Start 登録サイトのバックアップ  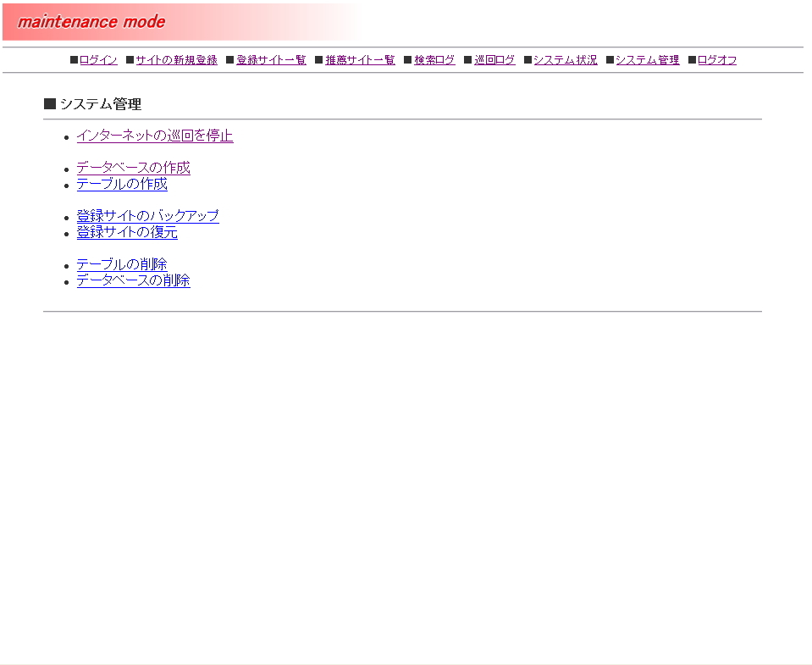(147, 216)
